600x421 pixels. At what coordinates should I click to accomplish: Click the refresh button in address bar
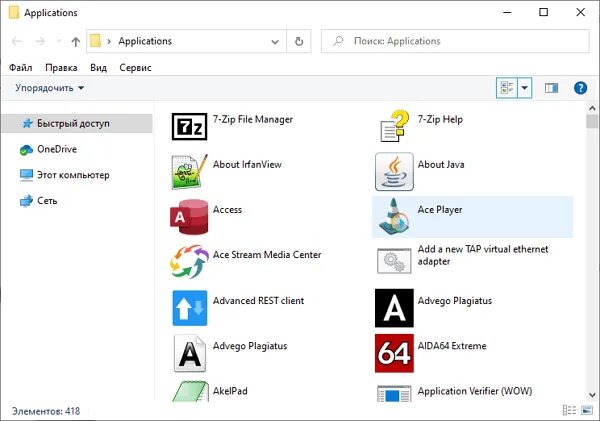tap(299, 41)
